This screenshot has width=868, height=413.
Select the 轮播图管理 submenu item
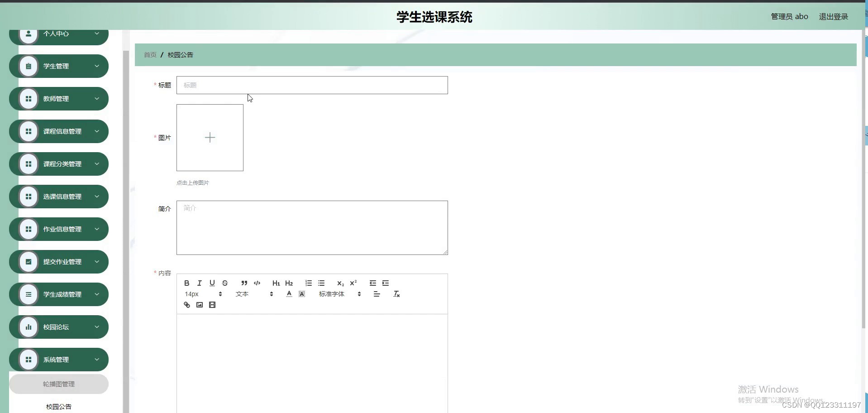[x=59, y=384]
